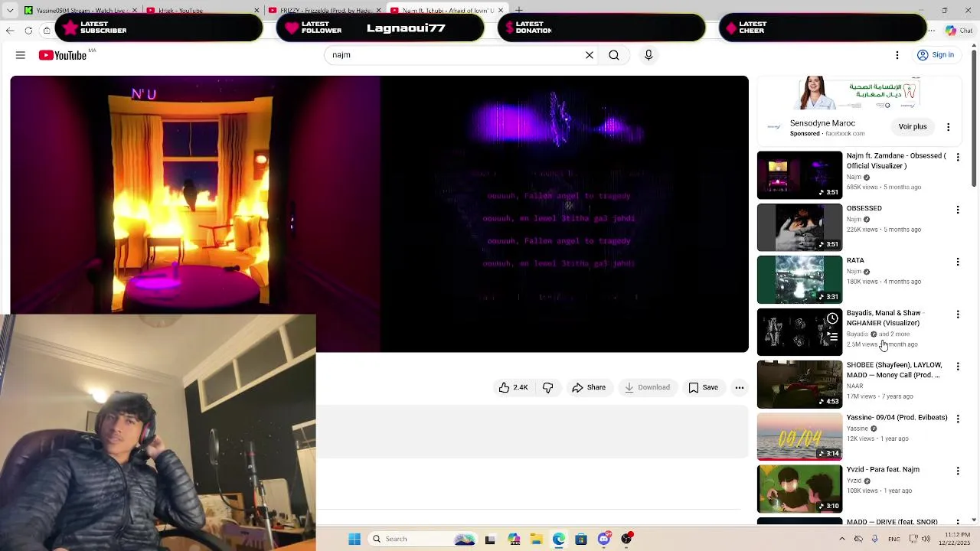Open the YouTube guide hamburger menu
The height and width of the screenshot is (551, 980).
21,55
